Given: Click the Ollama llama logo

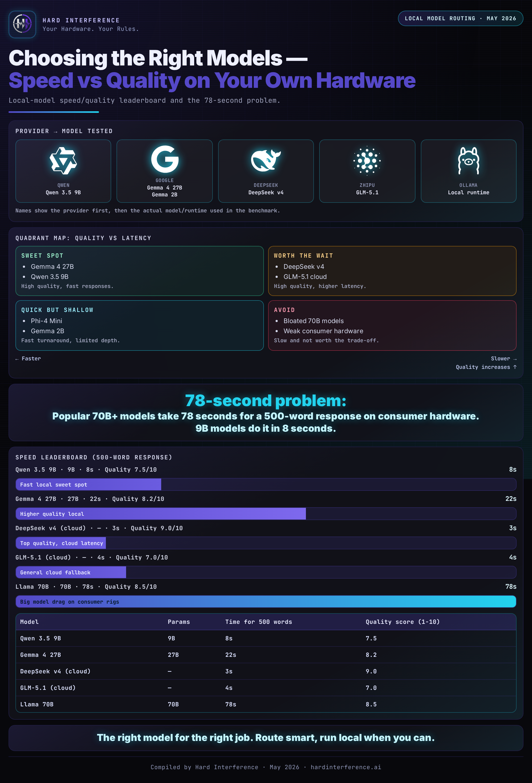Looking at the screenshot, I should (x=468, y=161).
